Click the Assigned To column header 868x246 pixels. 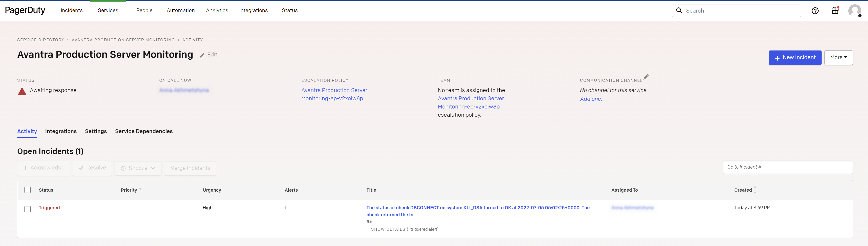[x=624, y=190]
